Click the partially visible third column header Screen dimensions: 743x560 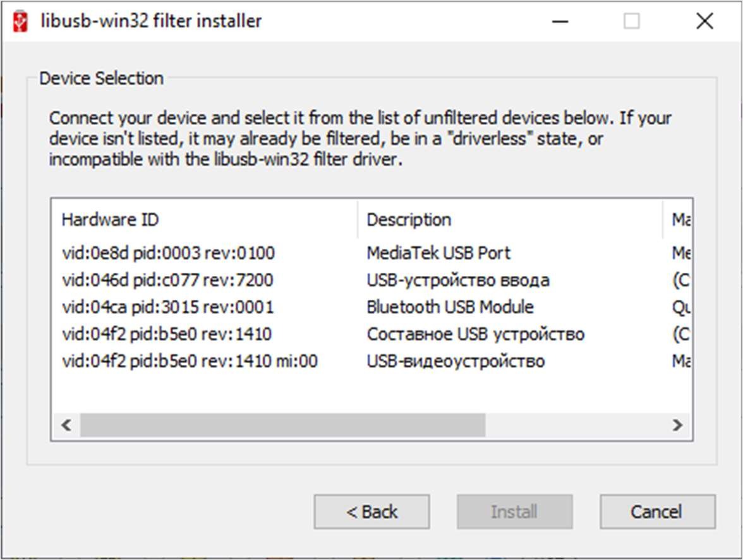pyautogui.click(x=679, y=220)
